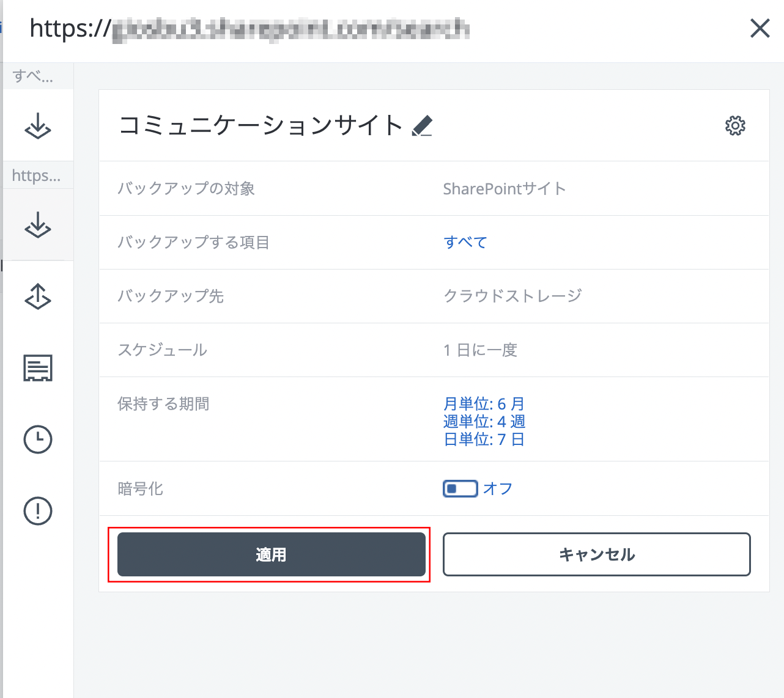Click the オフ encryption label

pos(498,489)
